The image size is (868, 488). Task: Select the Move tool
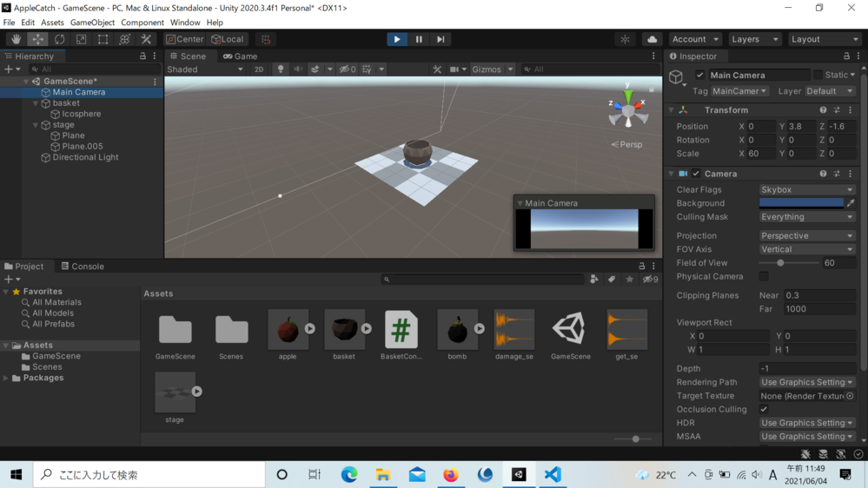click(x=37, y=39)
